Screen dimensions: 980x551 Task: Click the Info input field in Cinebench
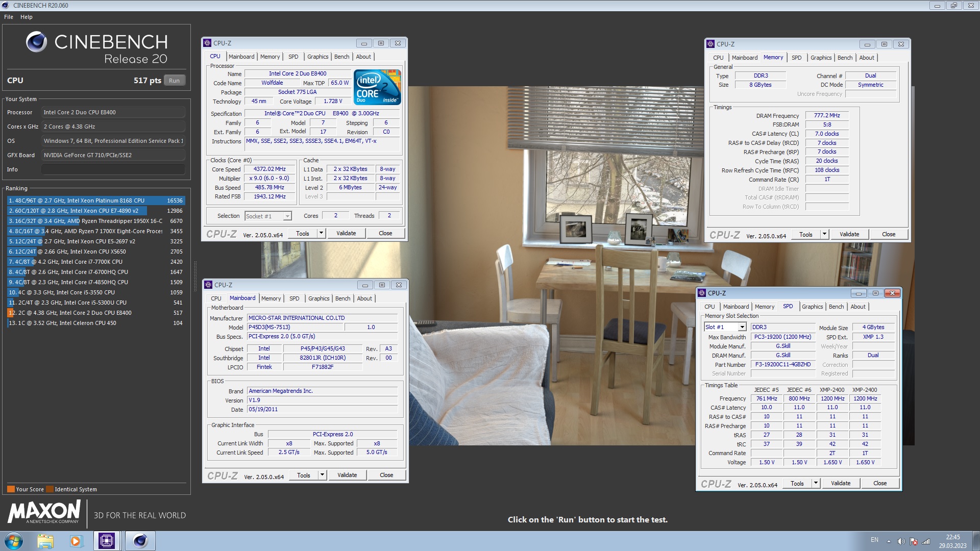pyautogui.click(x=113, y=169)
